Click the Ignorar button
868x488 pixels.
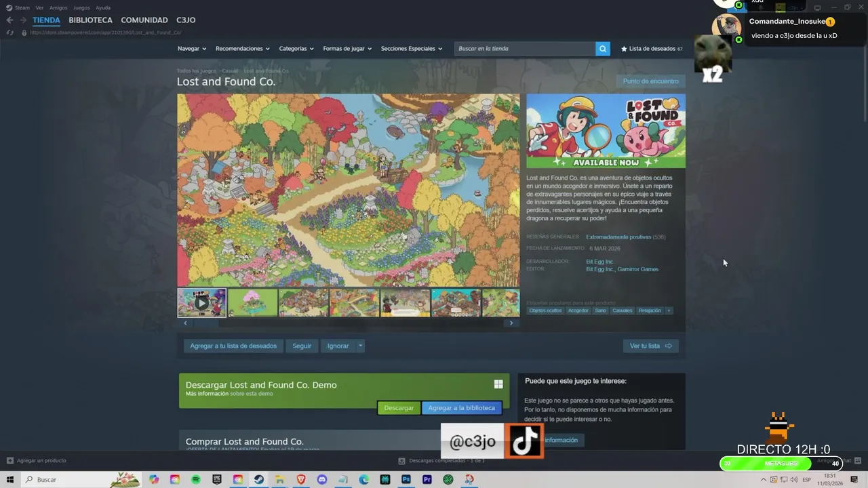338,346
